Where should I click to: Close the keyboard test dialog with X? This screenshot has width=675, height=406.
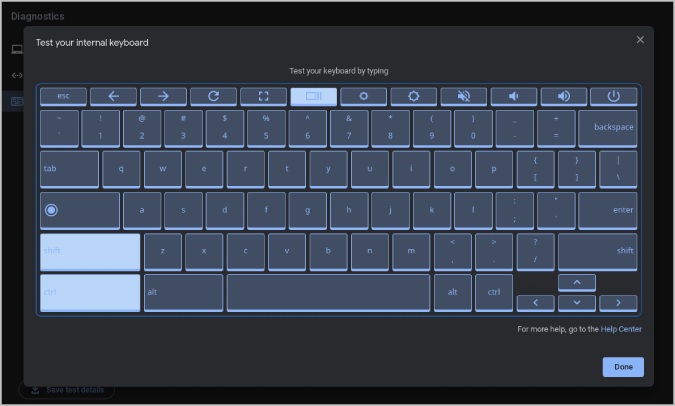(x=640, y=40)
